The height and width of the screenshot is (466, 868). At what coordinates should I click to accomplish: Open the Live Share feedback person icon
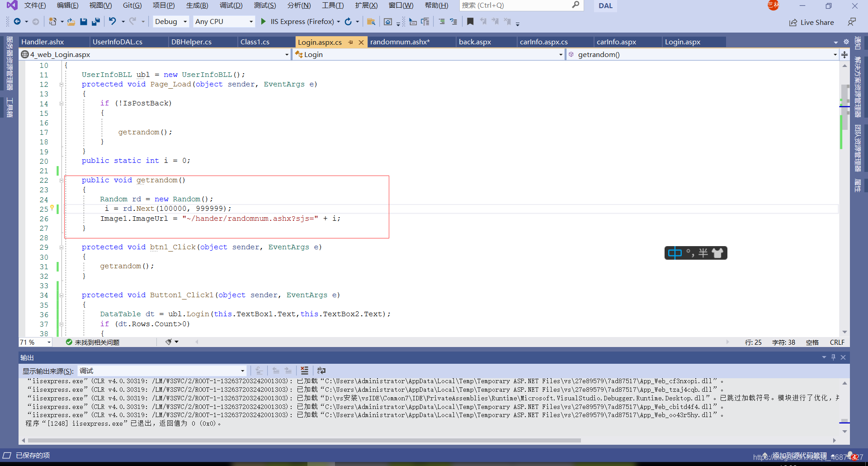[x=852, y=22]
